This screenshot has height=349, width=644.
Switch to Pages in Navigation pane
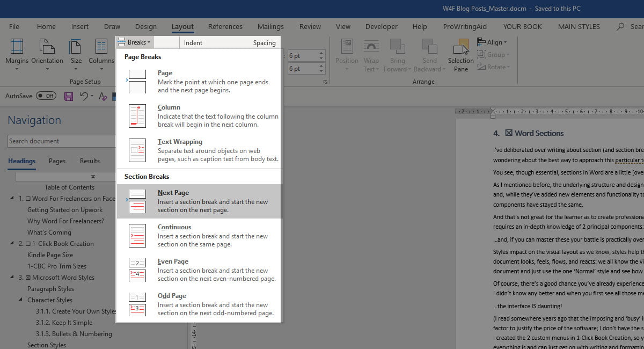click(57, 161)
